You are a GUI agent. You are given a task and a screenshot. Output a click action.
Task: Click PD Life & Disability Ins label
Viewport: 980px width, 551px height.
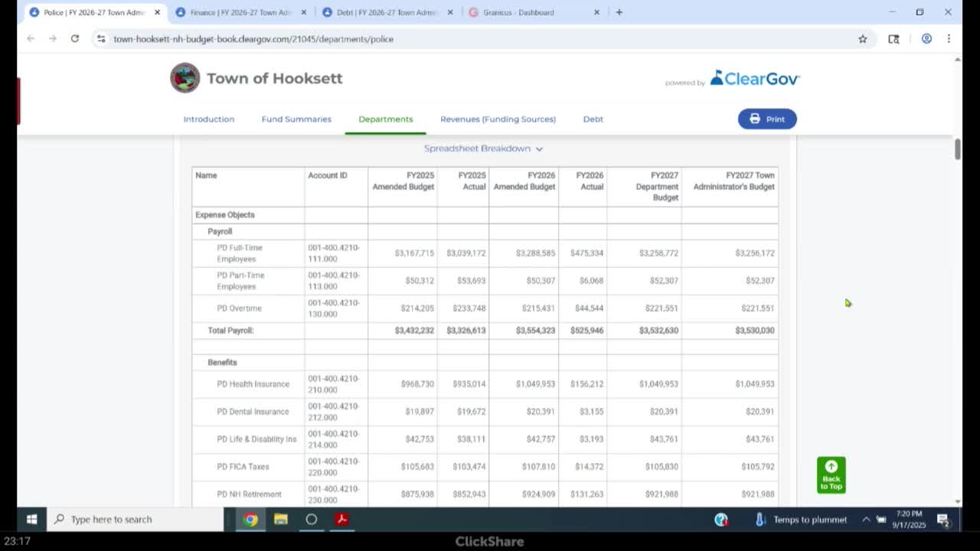[256, 439]
